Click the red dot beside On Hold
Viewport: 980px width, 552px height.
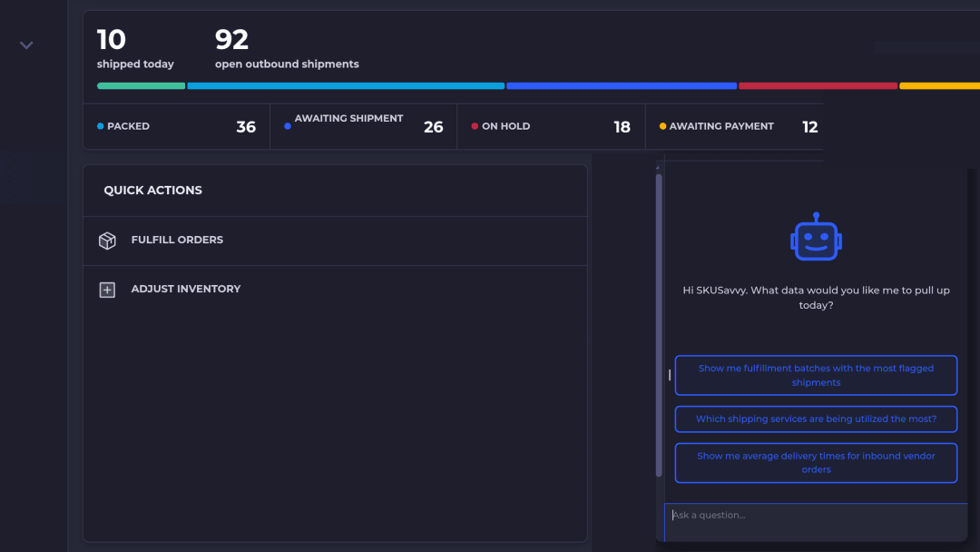[x=475, y=126]
